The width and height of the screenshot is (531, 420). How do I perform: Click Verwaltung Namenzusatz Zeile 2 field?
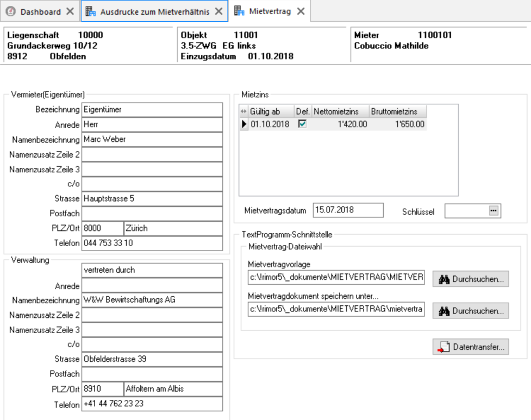pos(152,315)
